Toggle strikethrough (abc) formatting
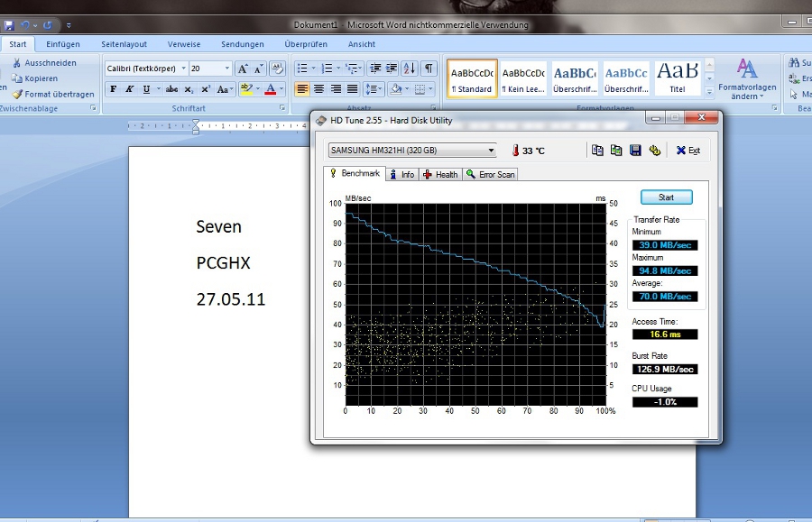 pos(171,89)
